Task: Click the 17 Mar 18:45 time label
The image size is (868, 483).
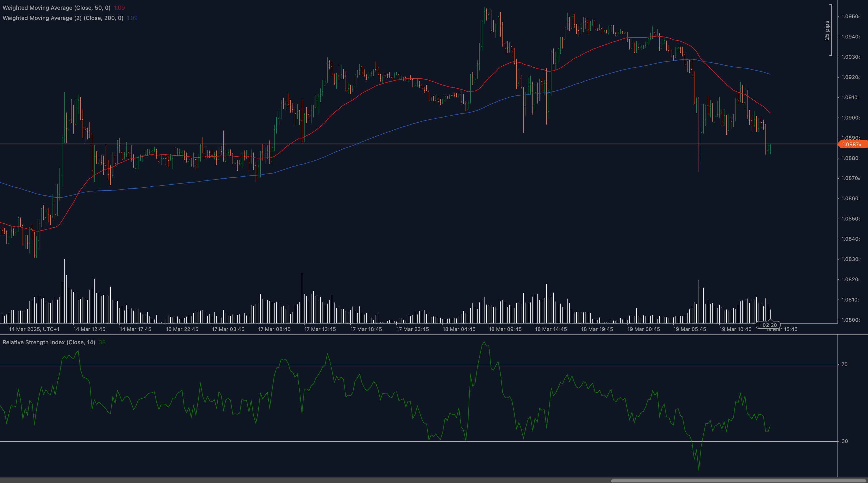Action: pyautogui.click(x=366, y=329)
